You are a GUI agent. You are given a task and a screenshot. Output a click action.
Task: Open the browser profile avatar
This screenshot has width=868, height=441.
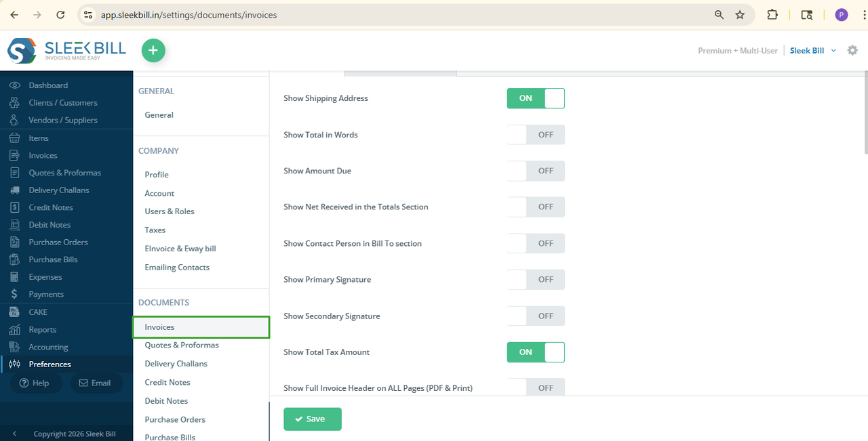click(x=842, y=15)
